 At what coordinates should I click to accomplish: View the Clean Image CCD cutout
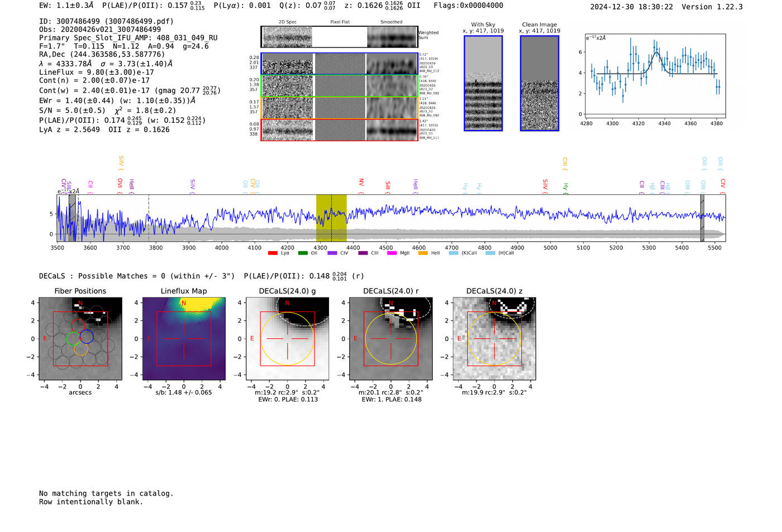pos(540,83)
